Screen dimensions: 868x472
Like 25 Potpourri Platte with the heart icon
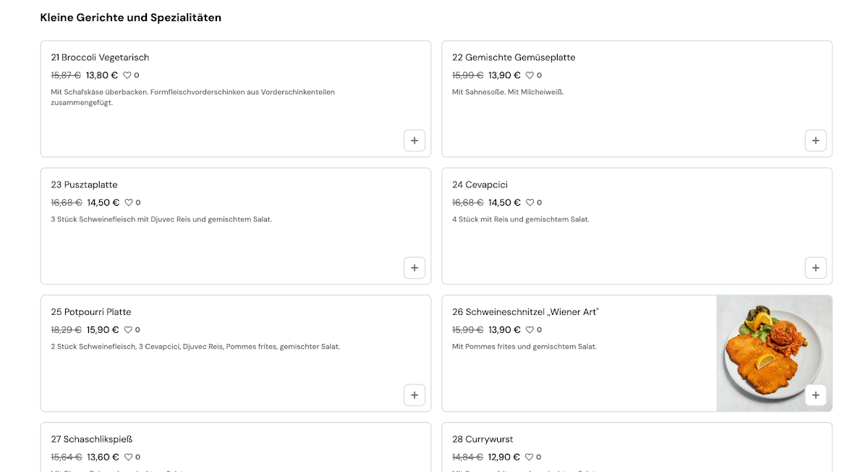(x=128, y=330)
